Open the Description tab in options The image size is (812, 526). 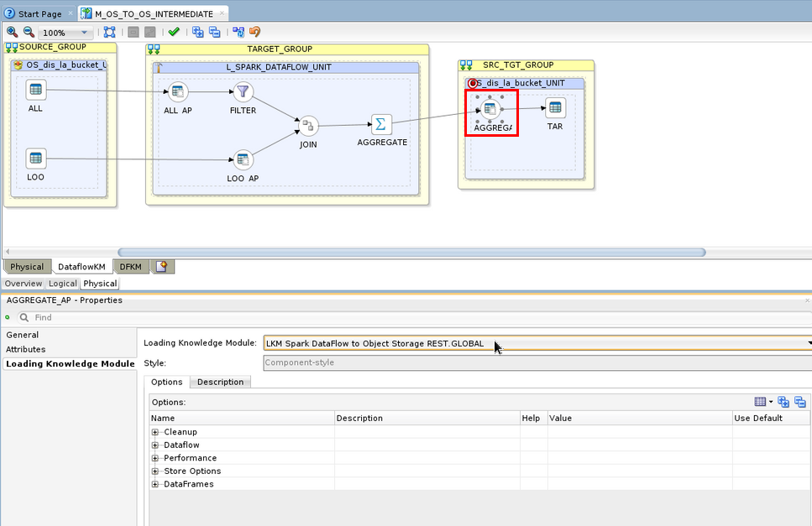(220, 382)
